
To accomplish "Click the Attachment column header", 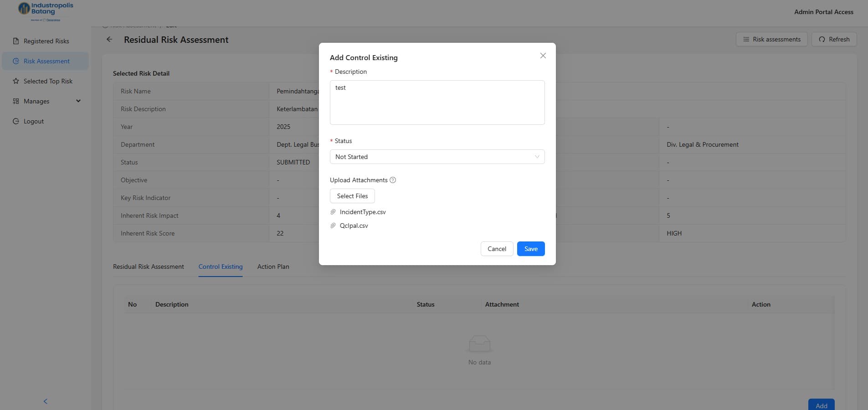I will (x=502, y=304).
